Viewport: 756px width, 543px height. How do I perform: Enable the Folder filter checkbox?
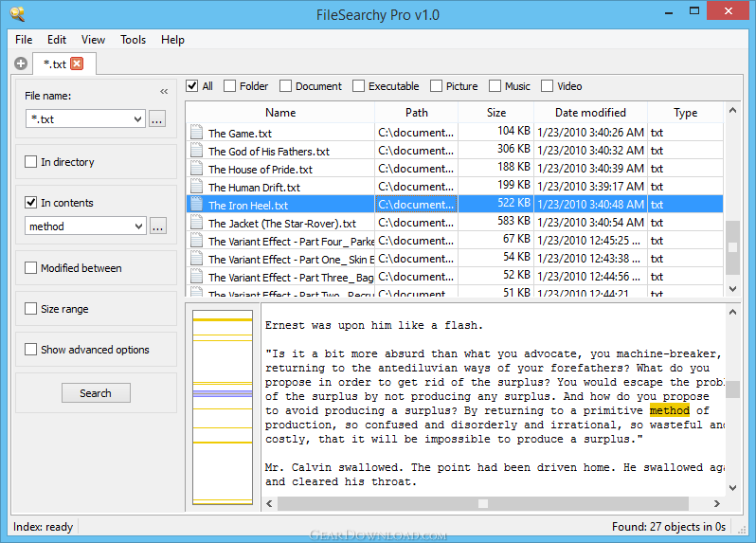[229, 86]
